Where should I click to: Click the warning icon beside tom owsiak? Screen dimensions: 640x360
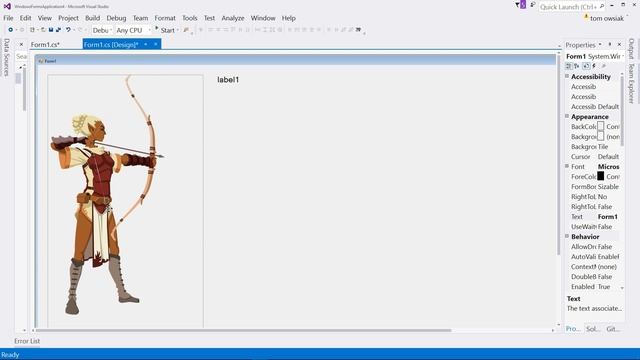coord(586,17)
